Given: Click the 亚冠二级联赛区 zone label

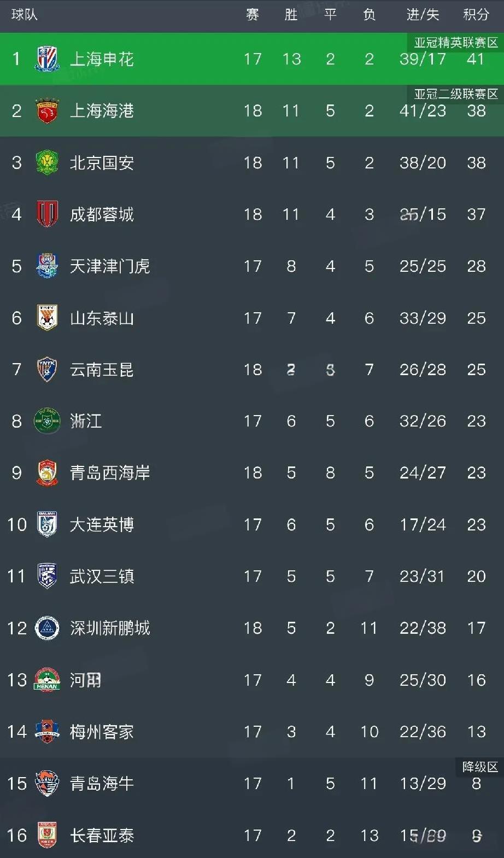Looking at the screenshot, I should pos(455,94).
